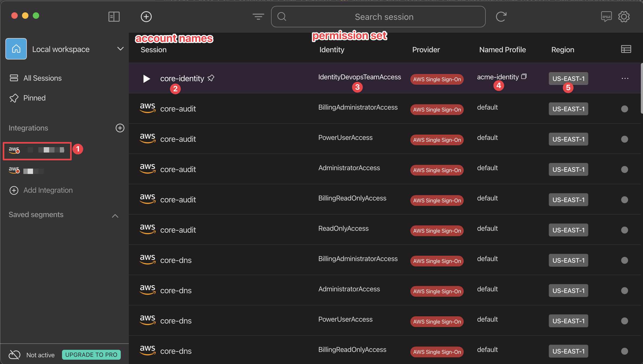Open the Pinned sessions view
Viewport: 643px width, 364px height.
[34, 98]
